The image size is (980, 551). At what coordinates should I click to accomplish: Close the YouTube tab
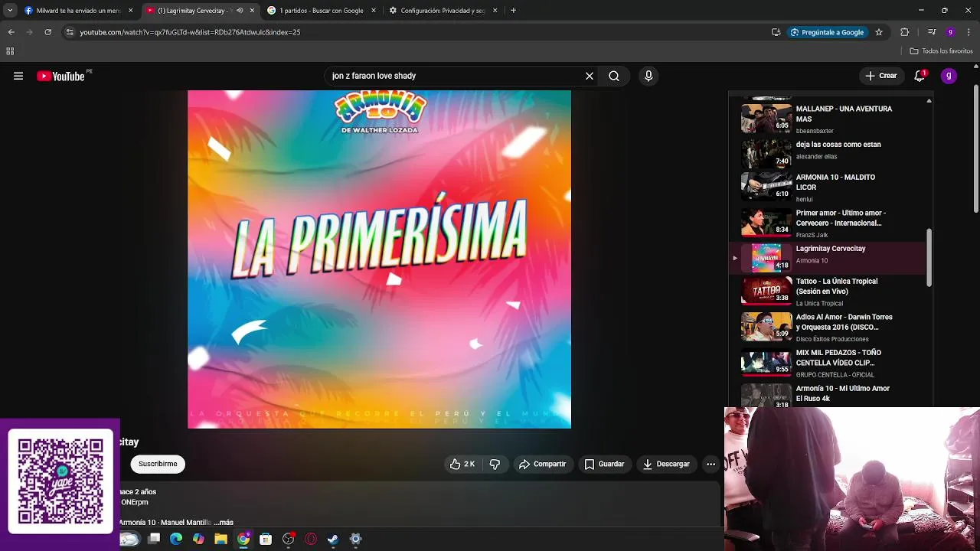point(252,11)
